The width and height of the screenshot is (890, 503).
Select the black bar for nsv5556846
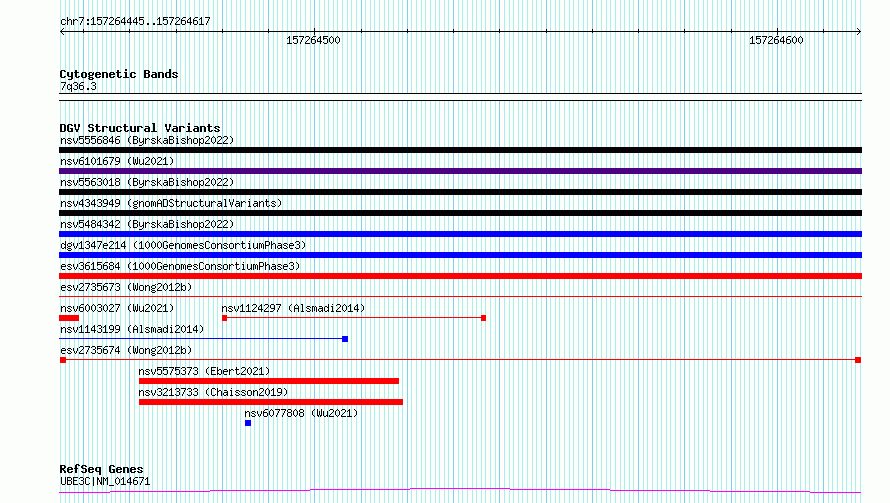pyautogui.click(x=460, y=150)
